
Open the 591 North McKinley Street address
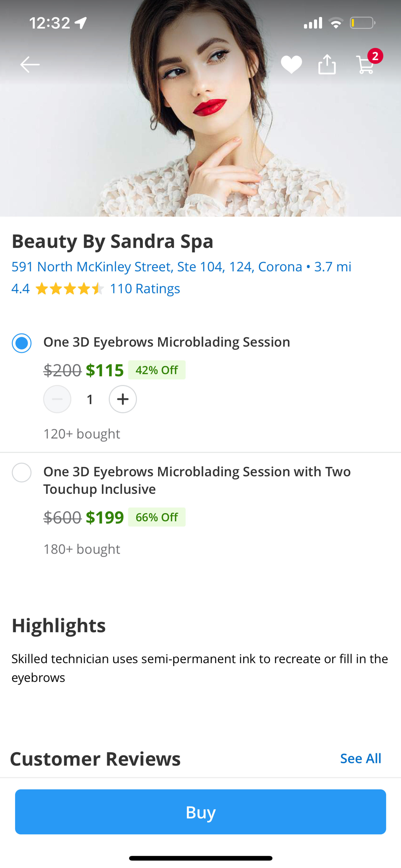click(x=157, y=267)
